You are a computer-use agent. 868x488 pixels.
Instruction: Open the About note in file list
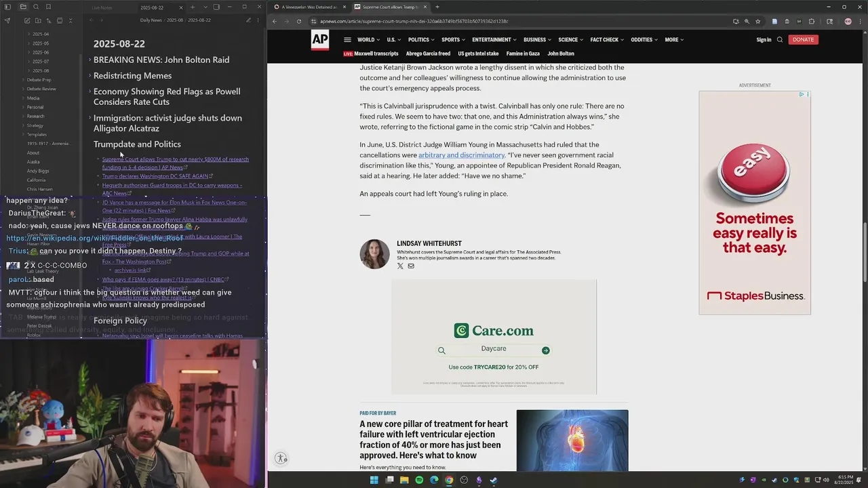click(x=33, y=152)
